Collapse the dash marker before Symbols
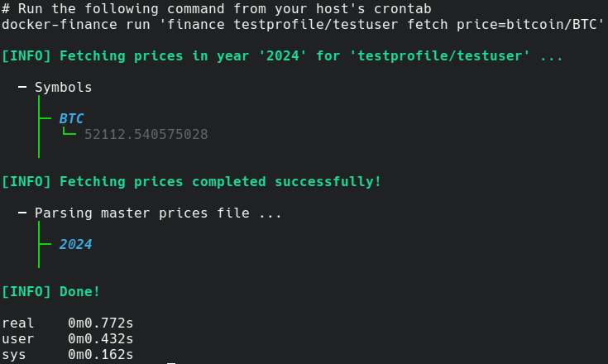 coord(22,87)
